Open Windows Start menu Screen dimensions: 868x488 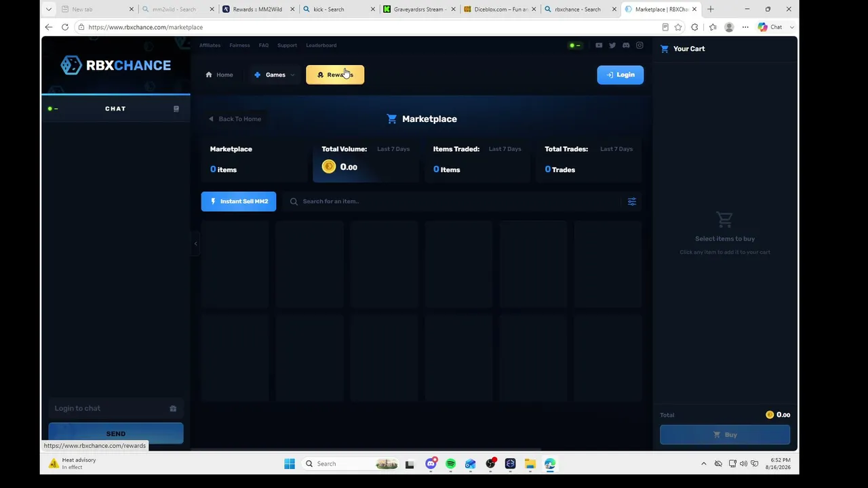coord(290,464)
